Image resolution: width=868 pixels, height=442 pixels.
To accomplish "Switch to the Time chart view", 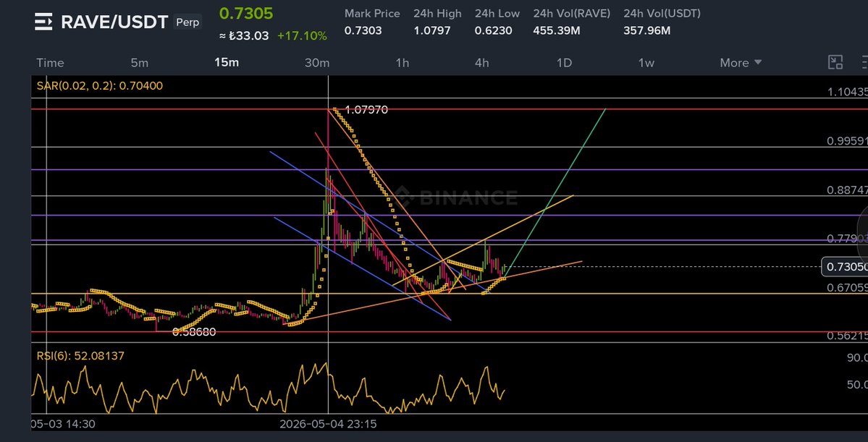I will tap(50, 62).
